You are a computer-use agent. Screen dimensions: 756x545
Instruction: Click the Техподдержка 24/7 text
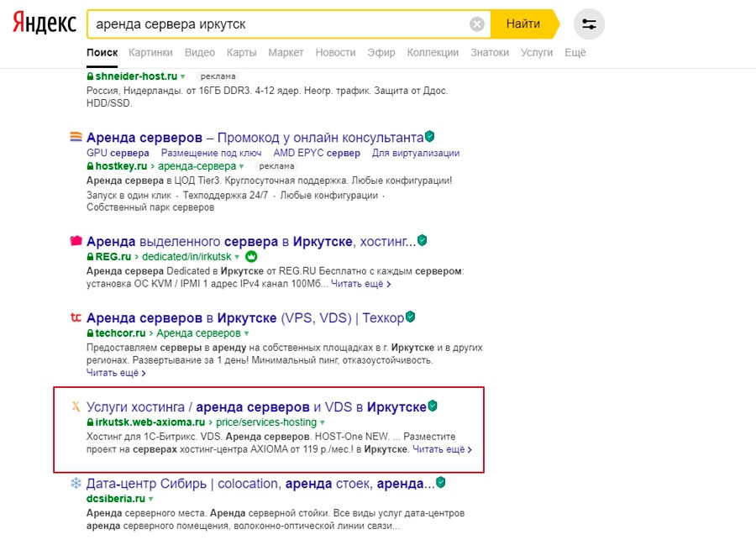225,195
